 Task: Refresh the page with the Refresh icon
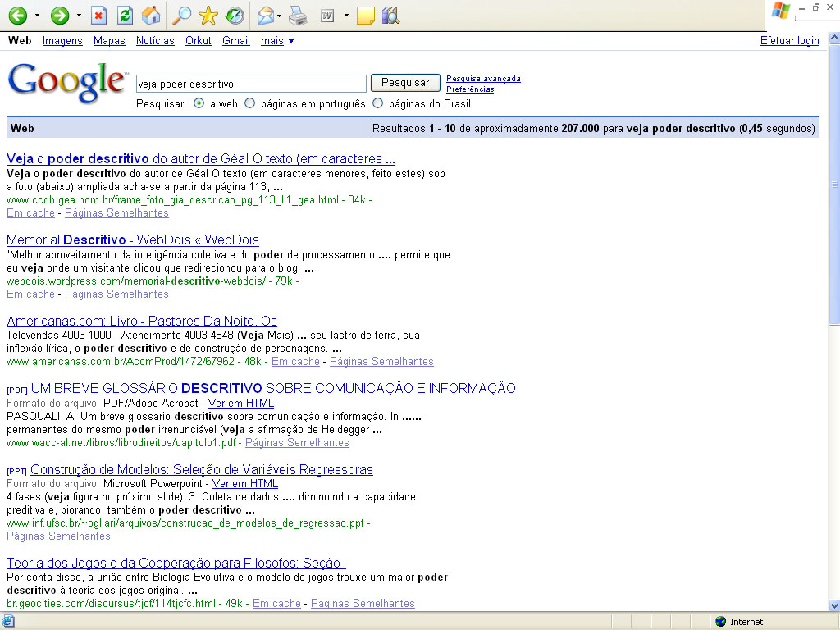(x=125, y=16)
